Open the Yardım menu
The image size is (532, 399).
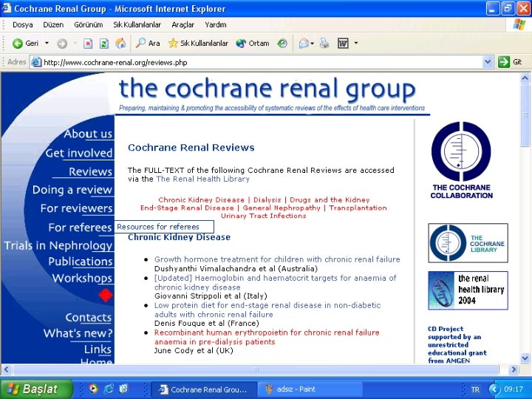(x=216, y=25)
